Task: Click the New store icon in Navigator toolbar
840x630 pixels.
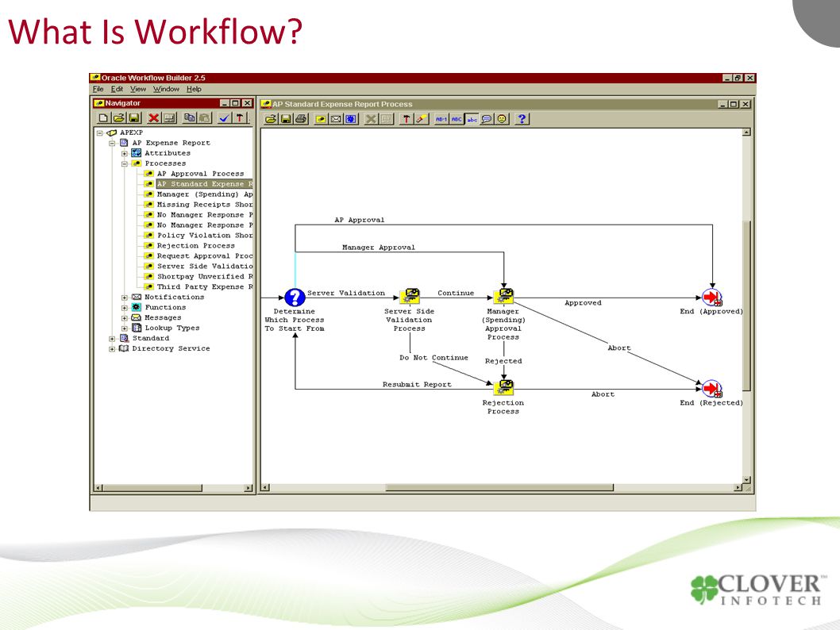Action: click(103, 117)
